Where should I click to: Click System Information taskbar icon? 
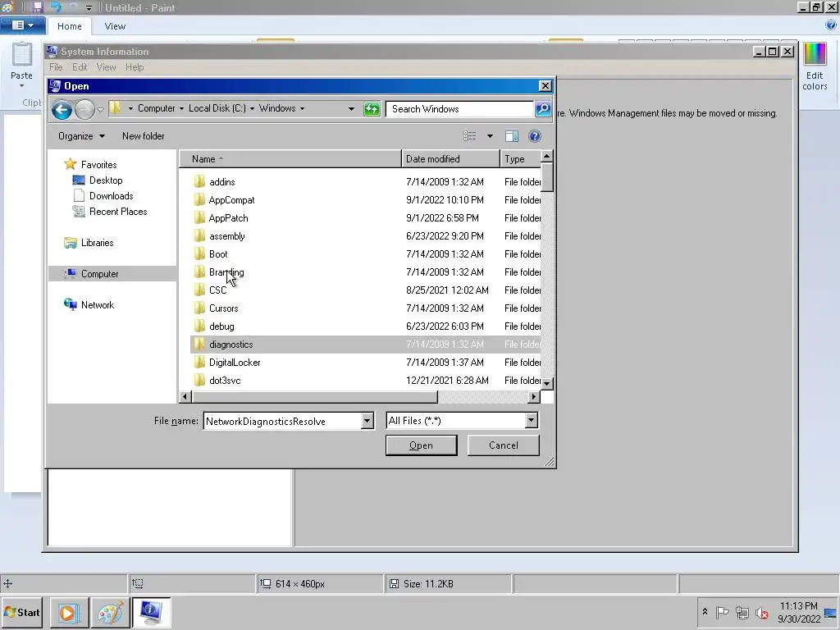[151, 612]
